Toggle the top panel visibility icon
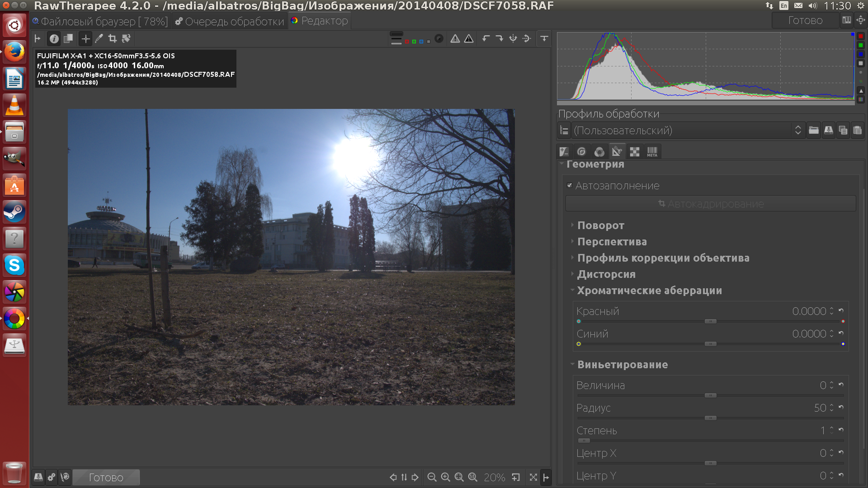 pos(544,39)
